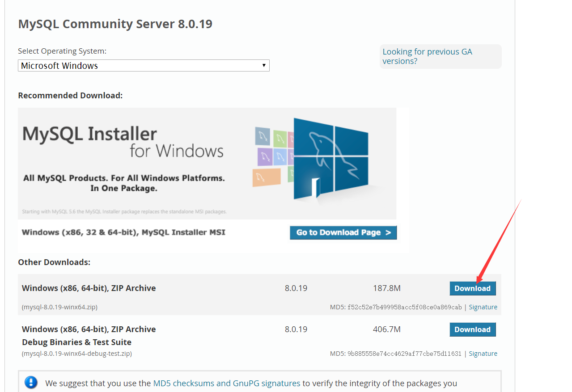This screenshot has height=392, width=572.
Task: Click the Windows dolphin logo in the banner
Action: [x=331, y=159]
